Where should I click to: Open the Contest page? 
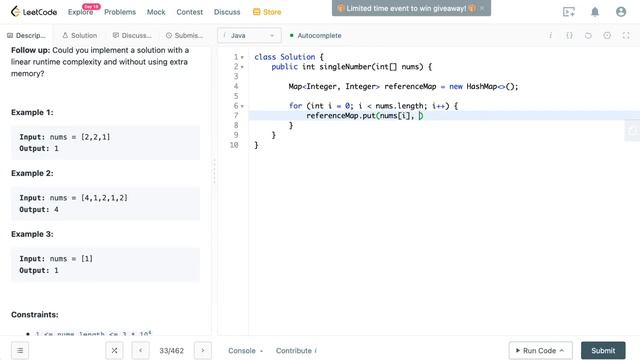[189, 12]
